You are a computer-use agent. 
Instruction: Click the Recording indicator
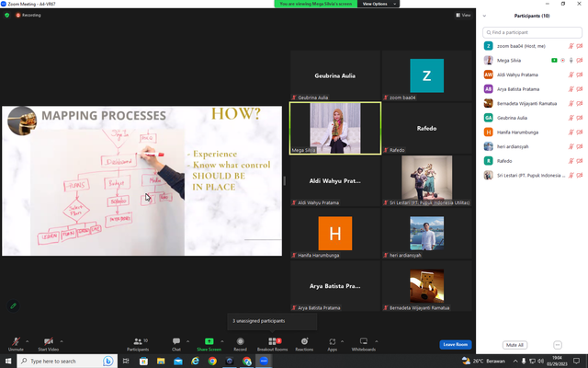pos(28,15)
